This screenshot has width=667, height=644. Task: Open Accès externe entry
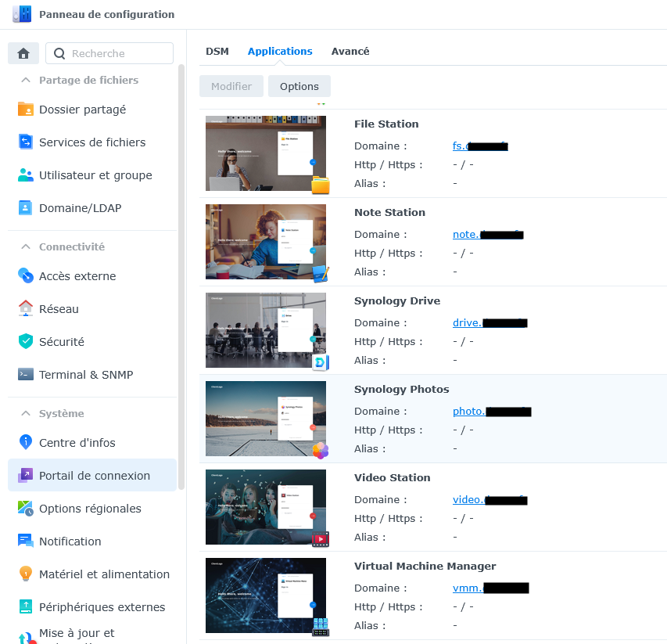tap(92, 275)
